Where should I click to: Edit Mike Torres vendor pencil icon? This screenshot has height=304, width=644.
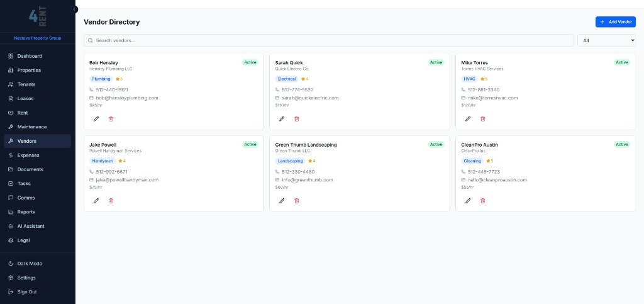(x=468, y=119)
